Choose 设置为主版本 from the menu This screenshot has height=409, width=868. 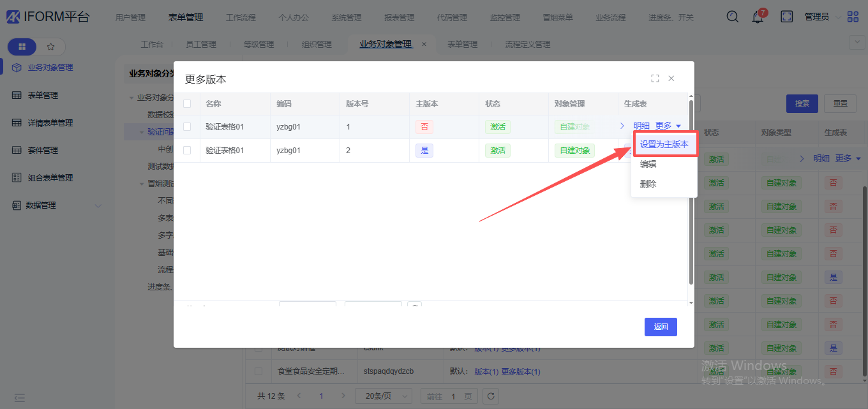tap(664, 144)
